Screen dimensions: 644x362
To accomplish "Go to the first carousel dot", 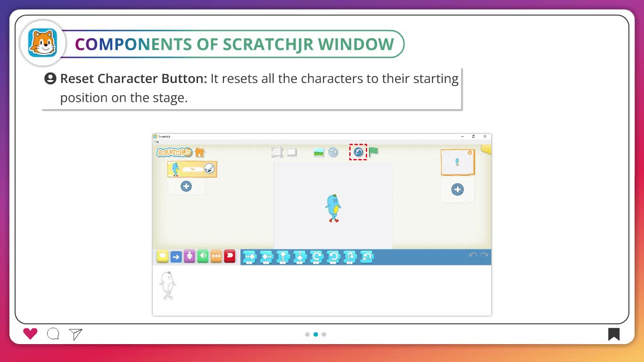I will pos(307,334).
